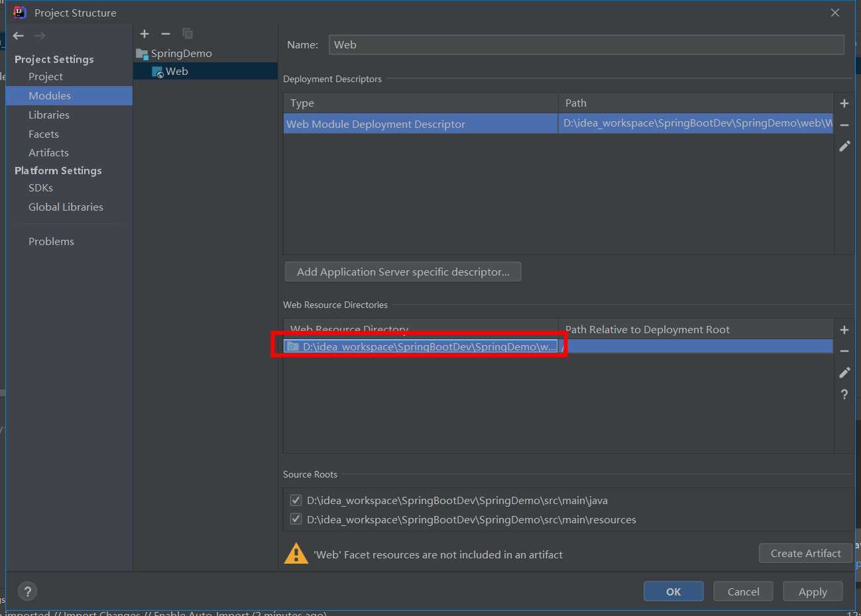Open Facets settings

[x=44, y=134]
